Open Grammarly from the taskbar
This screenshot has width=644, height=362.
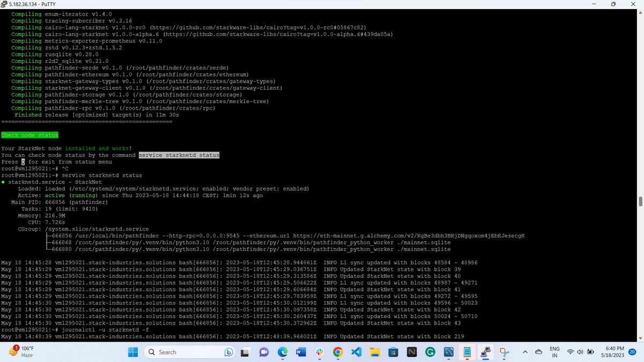tap(431, 352)
